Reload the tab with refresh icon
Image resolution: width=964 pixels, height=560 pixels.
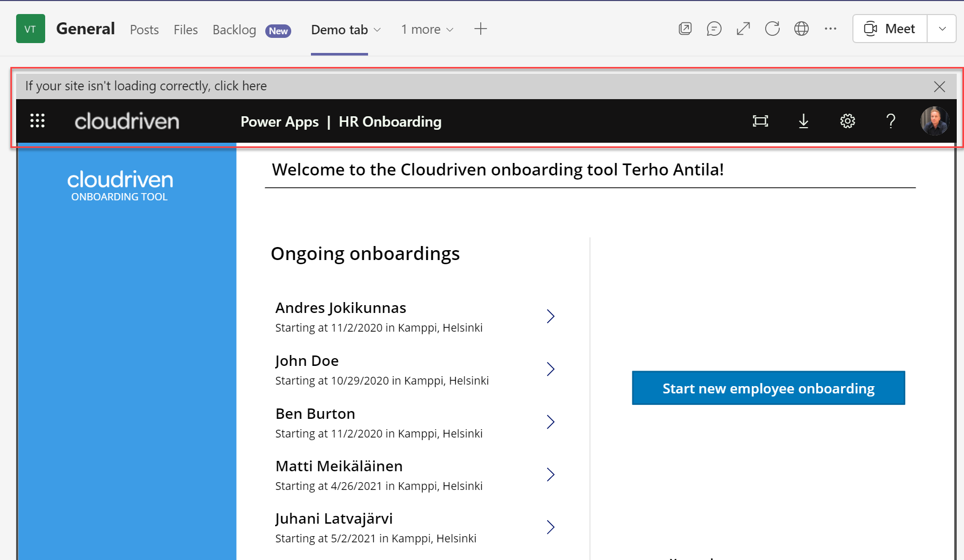pos(772,29)
